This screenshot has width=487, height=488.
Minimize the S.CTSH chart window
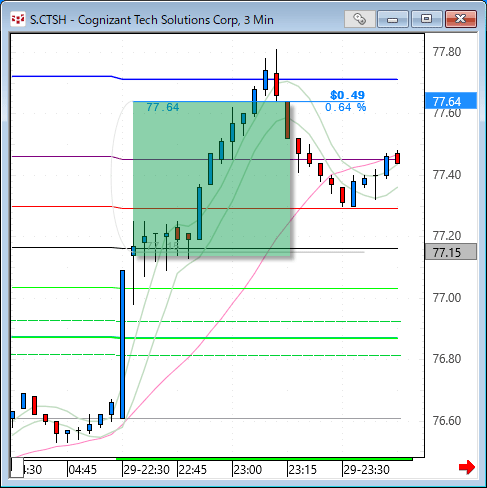pyautogui.click(x=393, y=19)
